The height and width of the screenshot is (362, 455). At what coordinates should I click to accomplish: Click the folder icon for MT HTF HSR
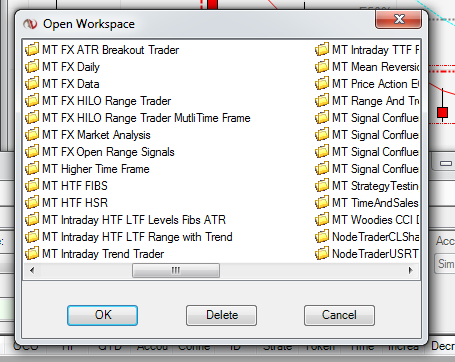(32, 203)
